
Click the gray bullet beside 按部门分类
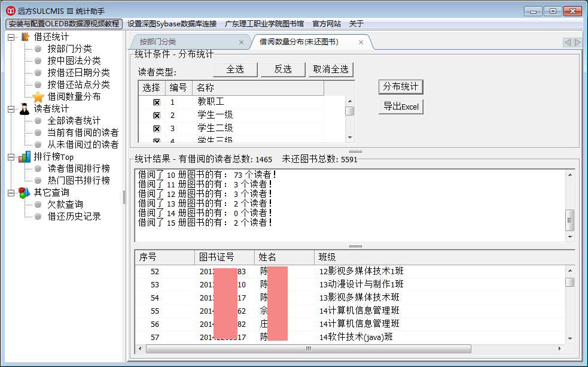pyautogui.click(x=38, y=48)
